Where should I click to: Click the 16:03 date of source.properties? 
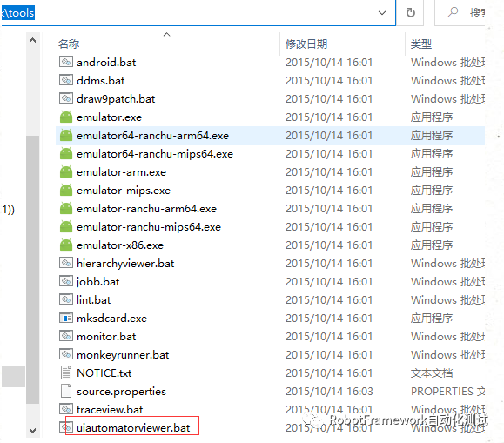(x=329, y=392)
